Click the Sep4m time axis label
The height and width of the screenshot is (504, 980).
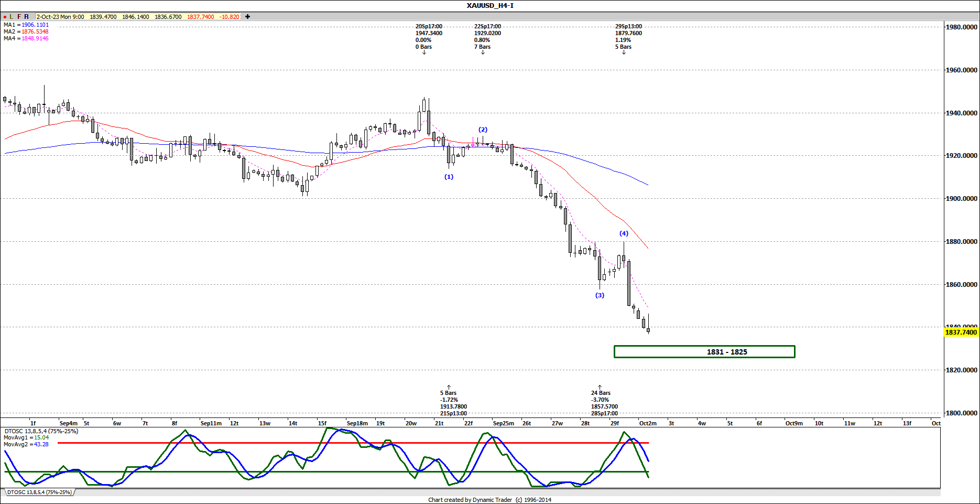(x=69, y=423)
